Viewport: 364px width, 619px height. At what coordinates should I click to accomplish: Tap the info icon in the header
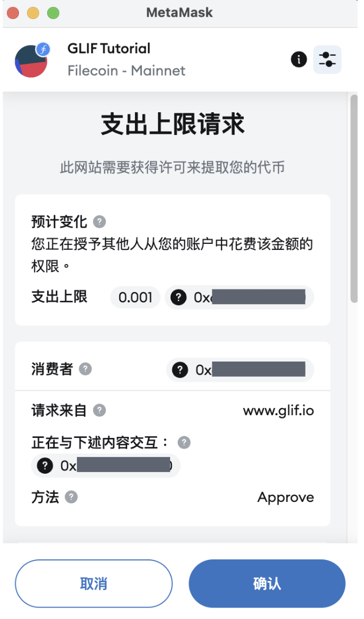[298, 60]
